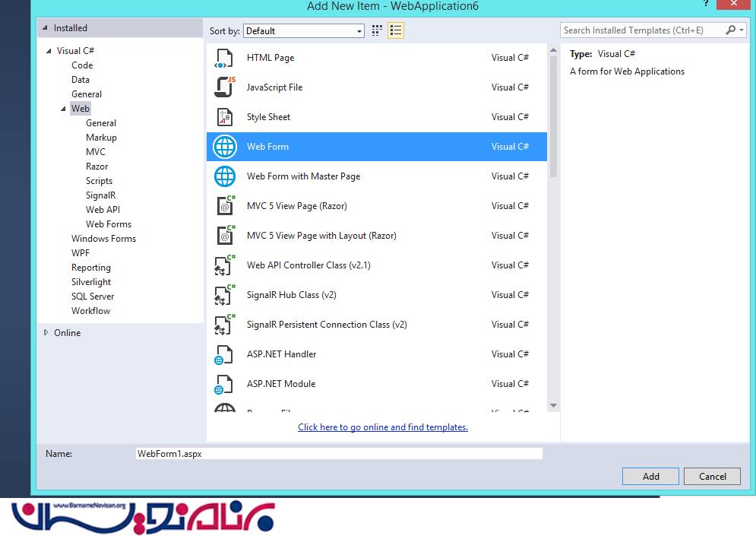
Task: Switch to small icons grid view
Action: pos(377,30)
